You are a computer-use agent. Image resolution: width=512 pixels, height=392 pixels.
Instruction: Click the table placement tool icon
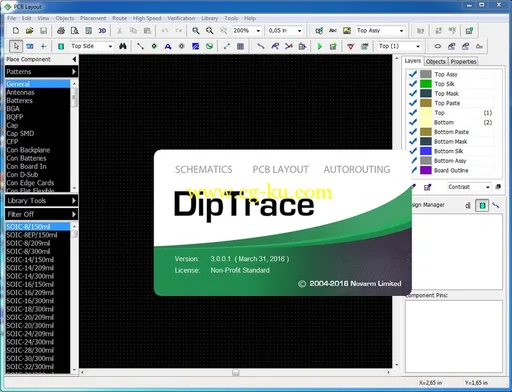240,46
